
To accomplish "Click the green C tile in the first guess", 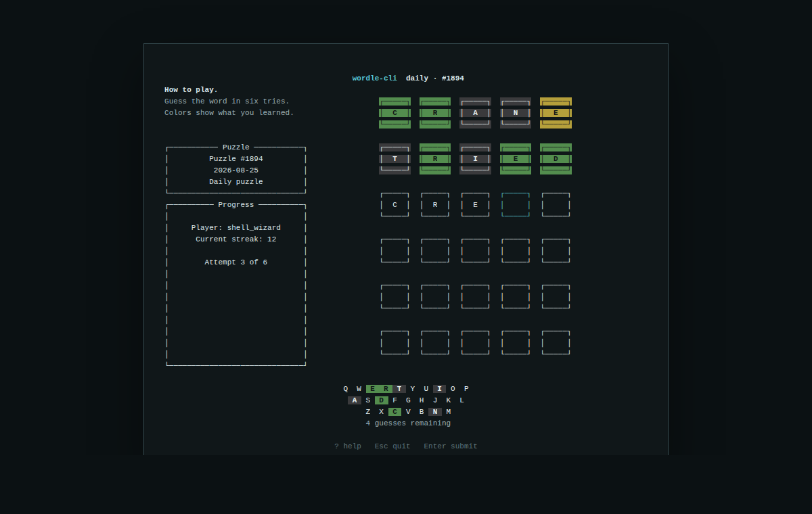I will [x=394, y=113].
